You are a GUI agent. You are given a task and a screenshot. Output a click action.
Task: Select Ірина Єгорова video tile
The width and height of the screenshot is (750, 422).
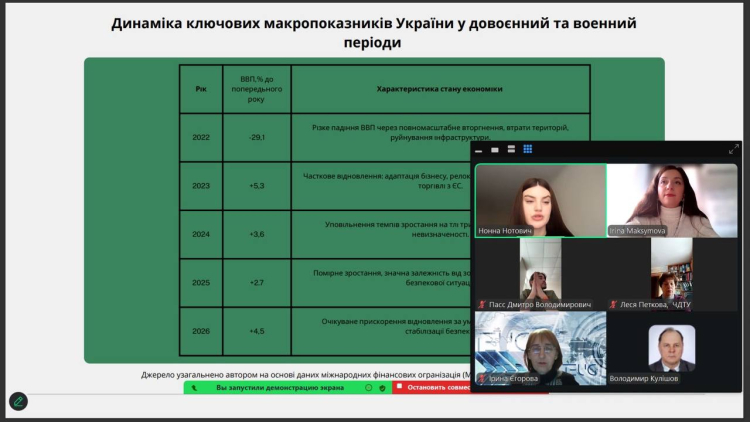pos(540,348)
